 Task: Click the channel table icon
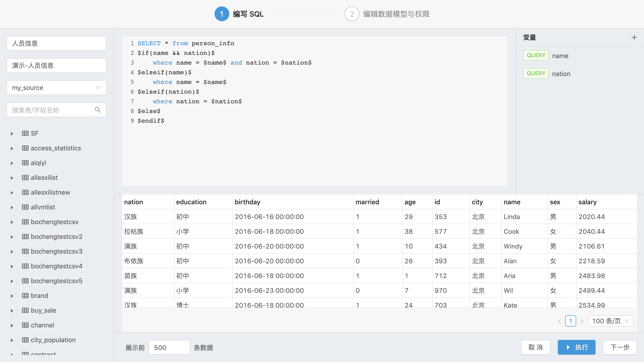click(x=25, y=325)
